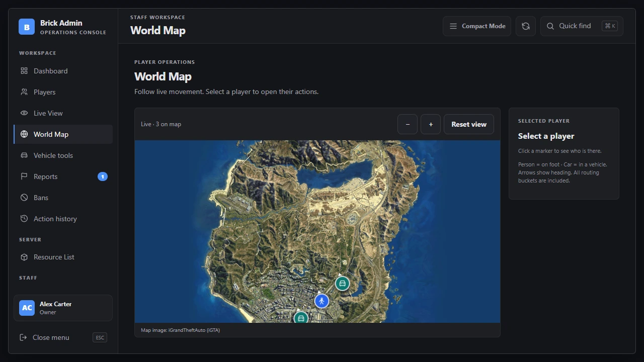
Task: Go to the Players section
Action: click(63, 92)
